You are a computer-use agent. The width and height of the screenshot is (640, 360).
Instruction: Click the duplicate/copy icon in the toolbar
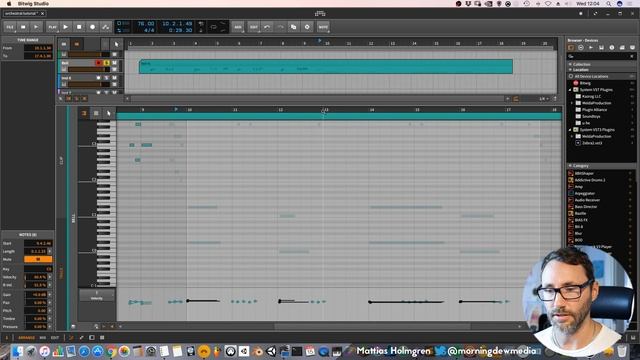pyautogui.click(x=293, y=27)
